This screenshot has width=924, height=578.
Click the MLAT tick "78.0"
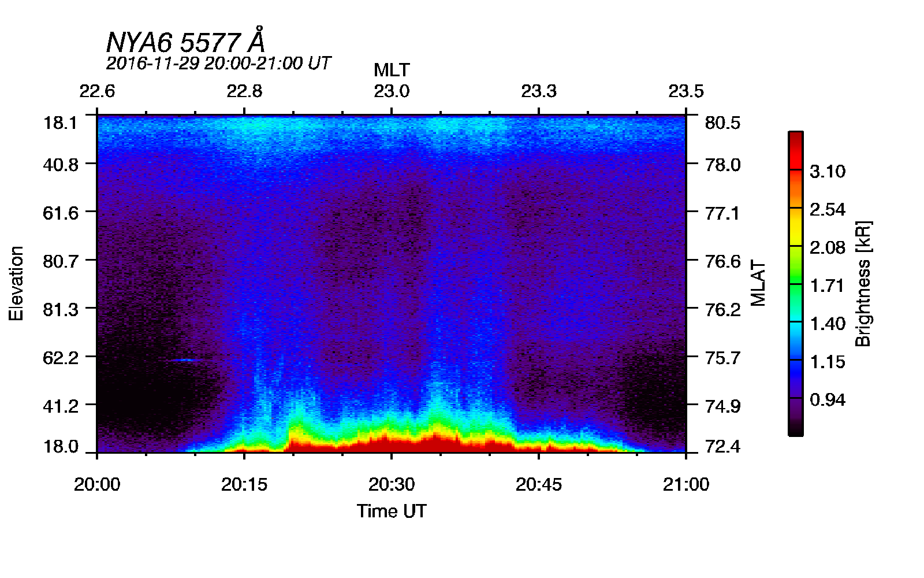point(722,165)
